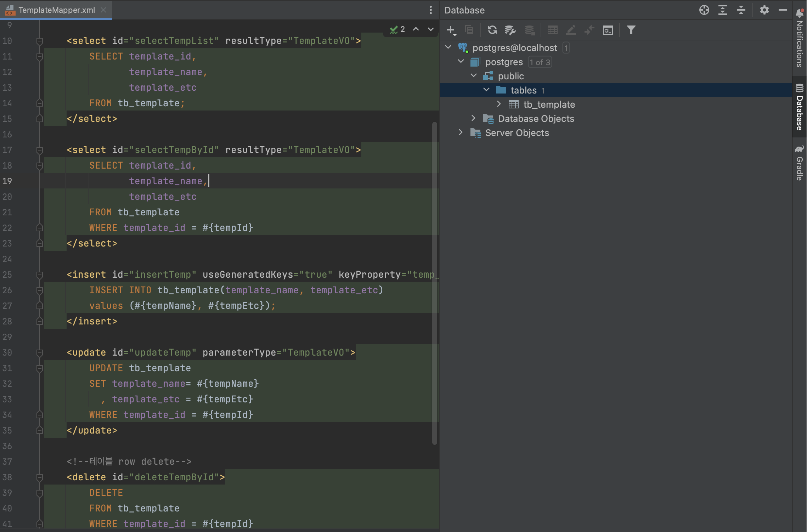This screenshot has height=532, width=807.
Task: Open the Gradle side tab
Action: point(799,163)
